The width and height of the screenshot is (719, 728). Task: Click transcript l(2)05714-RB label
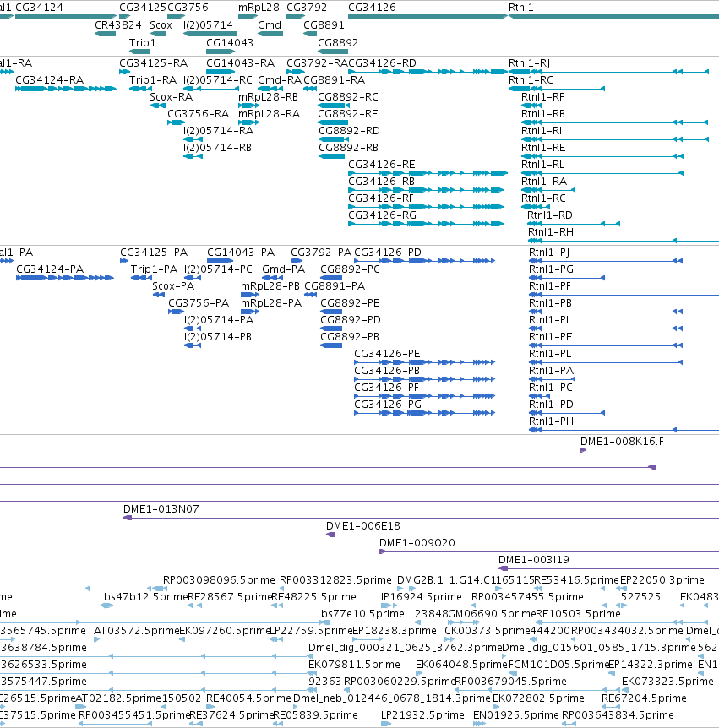point(217,148)
